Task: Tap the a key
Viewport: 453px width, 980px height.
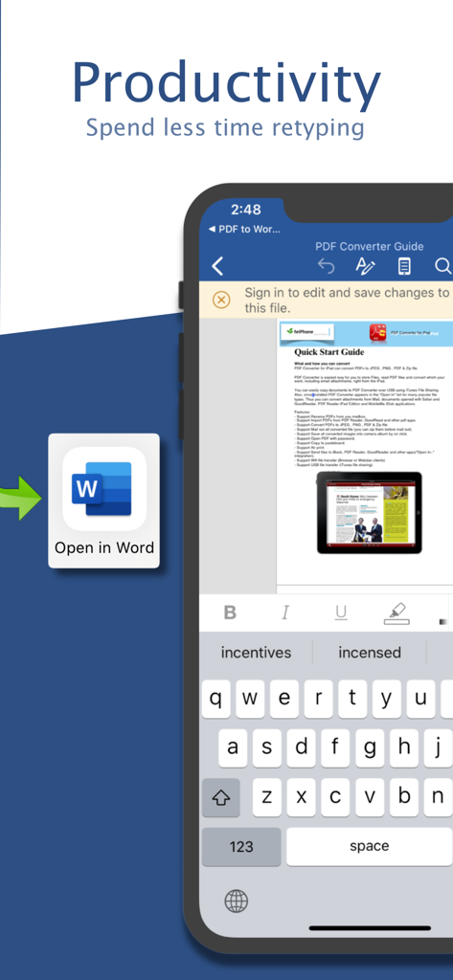Action: click(x=233, y=747)
